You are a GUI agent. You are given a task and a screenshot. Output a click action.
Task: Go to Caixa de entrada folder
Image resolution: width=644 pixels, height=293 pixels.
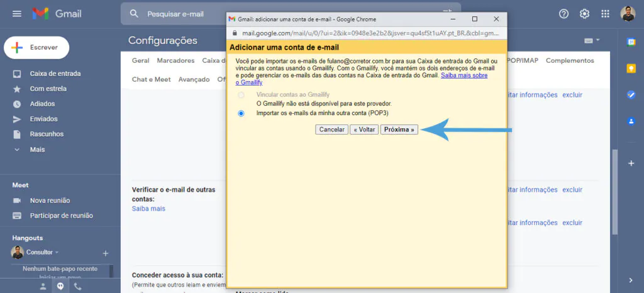(55, 74)
